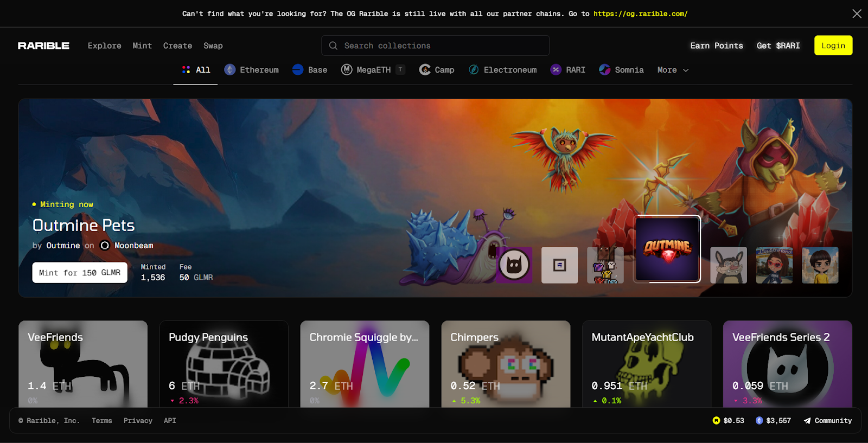Select the Ethereum chain filter
The height and width of the screenshot is (443, 868).
(252, 70)
